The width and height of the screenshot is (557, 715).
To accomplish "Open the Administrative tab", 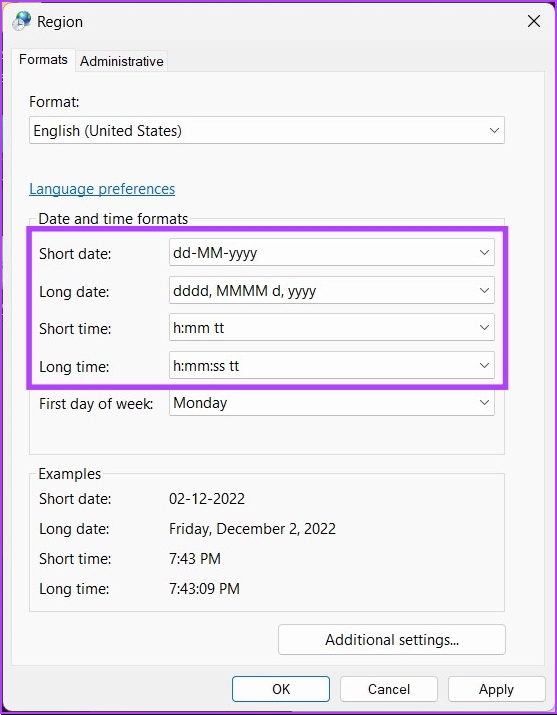I will pos(122,61).
